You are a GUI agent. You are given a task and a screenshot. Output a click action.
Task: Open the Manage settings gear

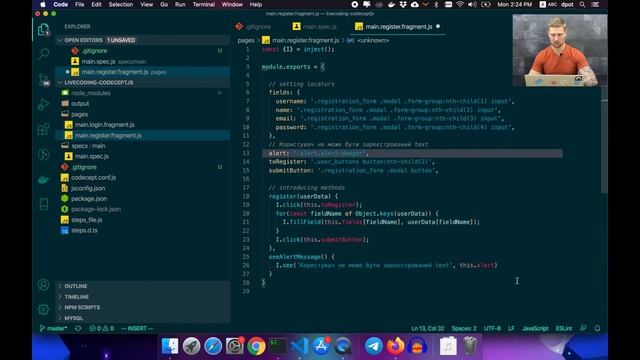(43, 309)
